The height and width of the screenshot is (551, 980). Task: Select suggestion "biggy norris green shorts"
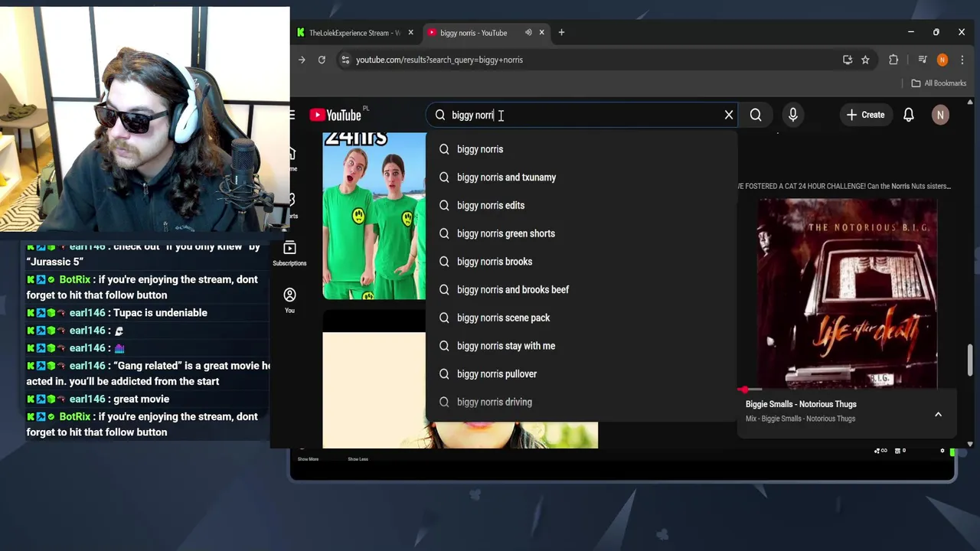pyautogui.click(x=582, y=233)
